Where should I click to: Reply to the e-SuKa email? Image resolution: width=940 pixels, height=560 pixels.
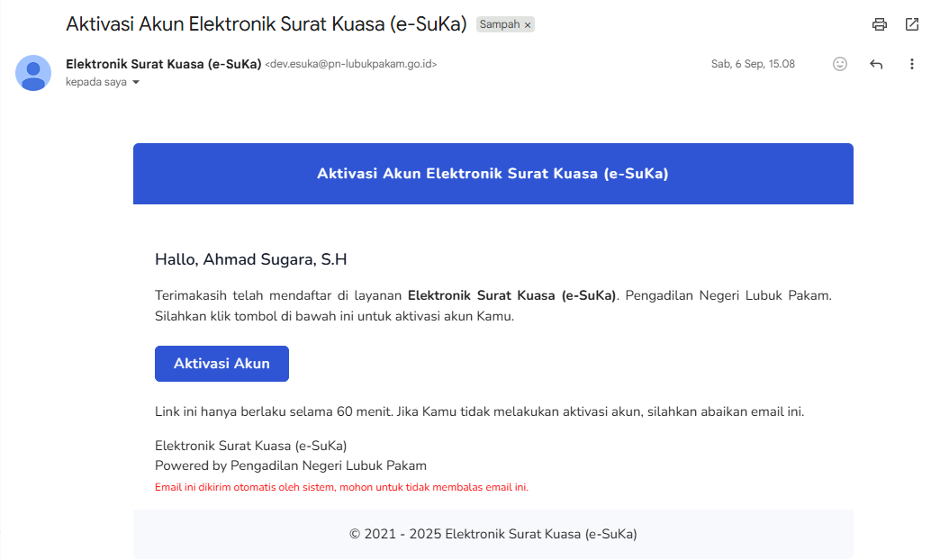click(x=876, y=64)
